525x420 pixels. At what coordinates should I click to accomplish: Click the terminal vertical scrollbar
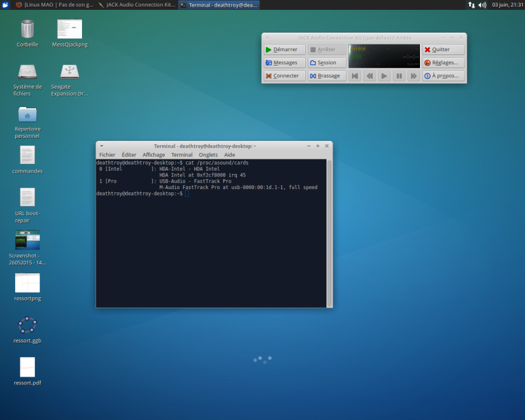(x=329, y=230)
